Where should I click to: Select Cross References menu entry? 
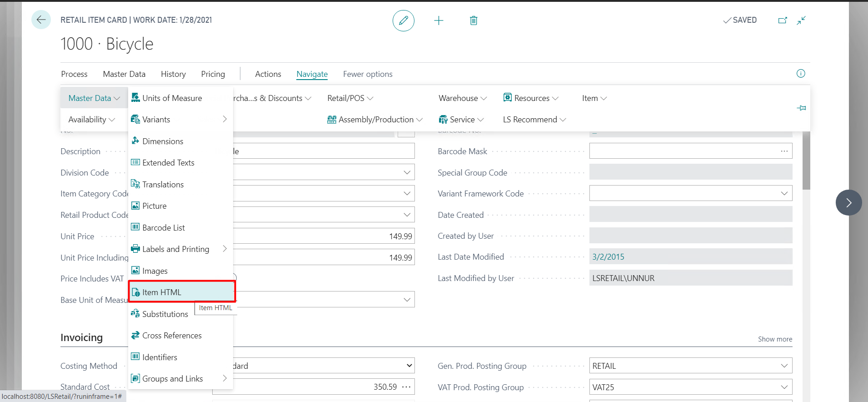click(181, 336)
